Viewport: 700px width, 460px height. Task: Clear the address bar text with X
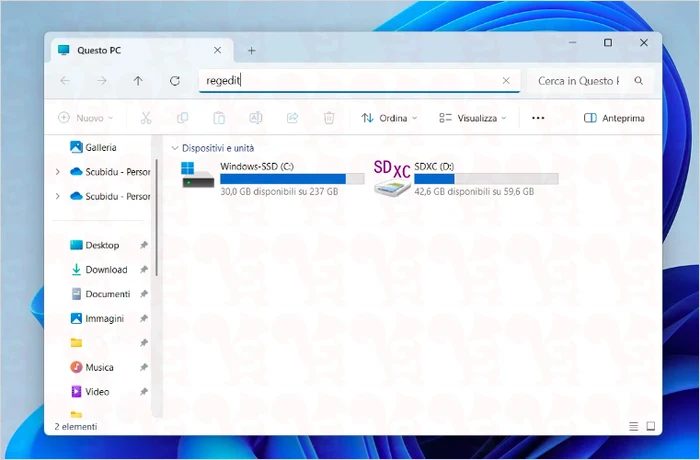click(506, 81)
